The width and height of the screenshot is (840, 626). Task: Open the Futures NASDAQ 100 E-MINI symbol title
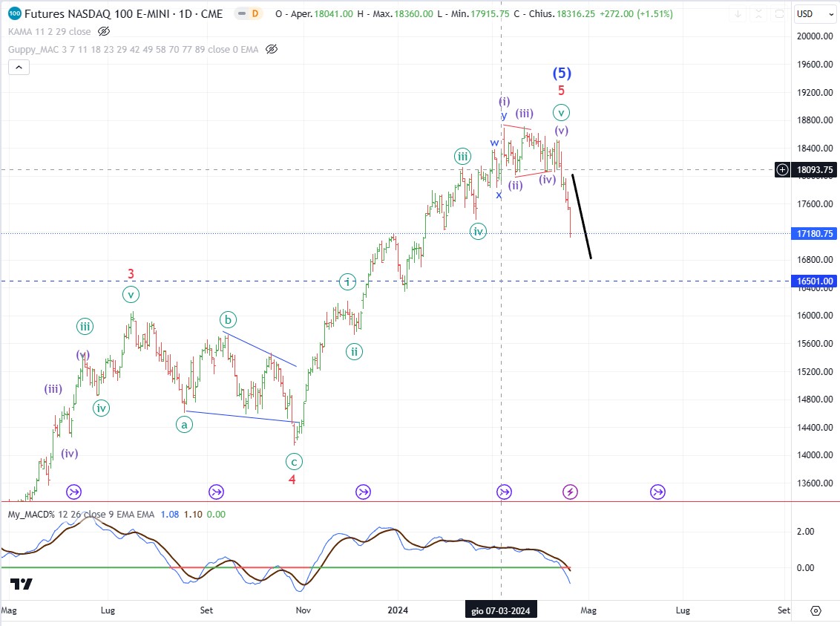123,14
